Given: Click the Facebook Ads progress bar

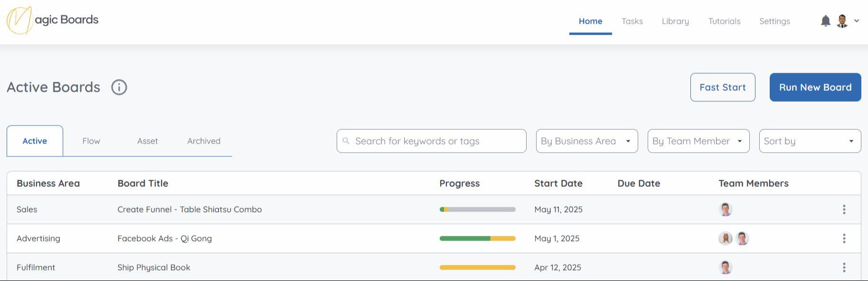Looking at the screenshot, I should (x=477, y=238).
